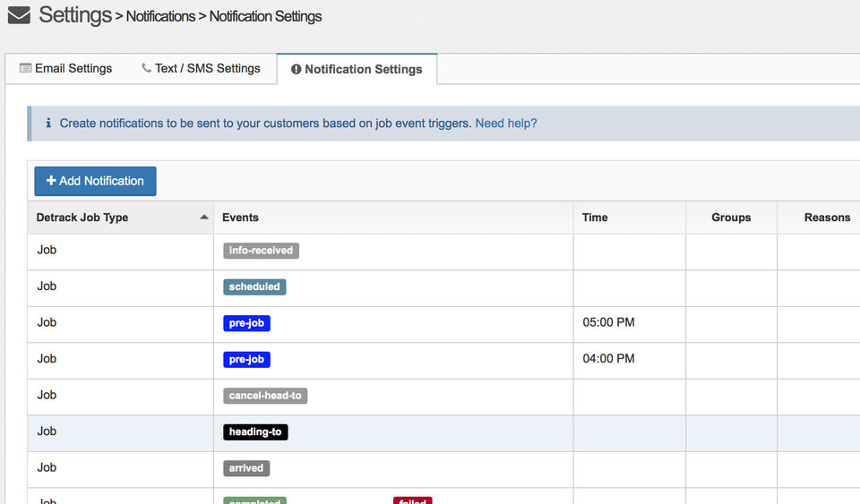
Task: Click the pre-job badge in 05:00 PM row
Action: 246,323
